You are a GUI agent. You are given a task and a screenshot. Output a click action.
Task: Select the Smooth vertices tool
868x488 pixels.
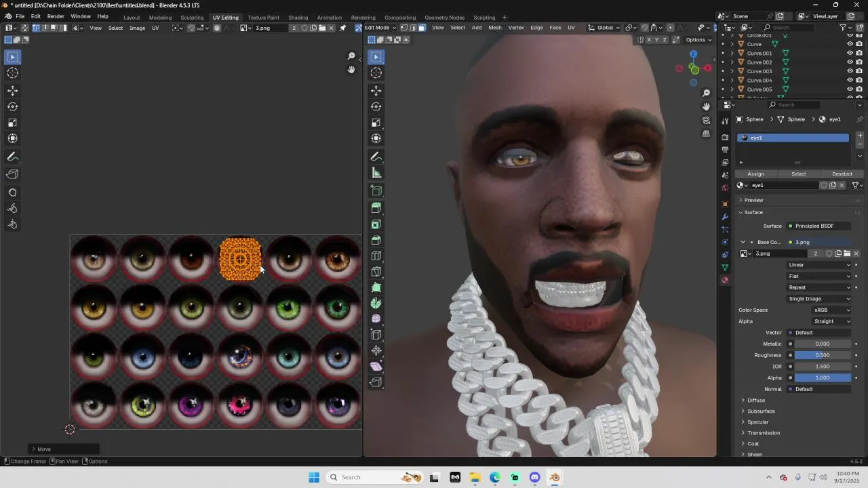(376, 319)
